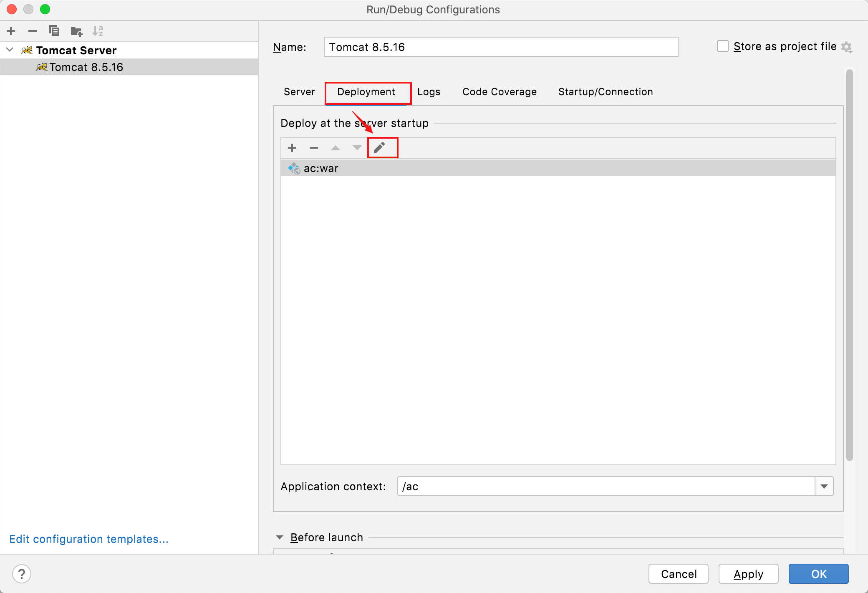Move deployment artifact down
868x593 pixels.
click(x=357, y=148)
